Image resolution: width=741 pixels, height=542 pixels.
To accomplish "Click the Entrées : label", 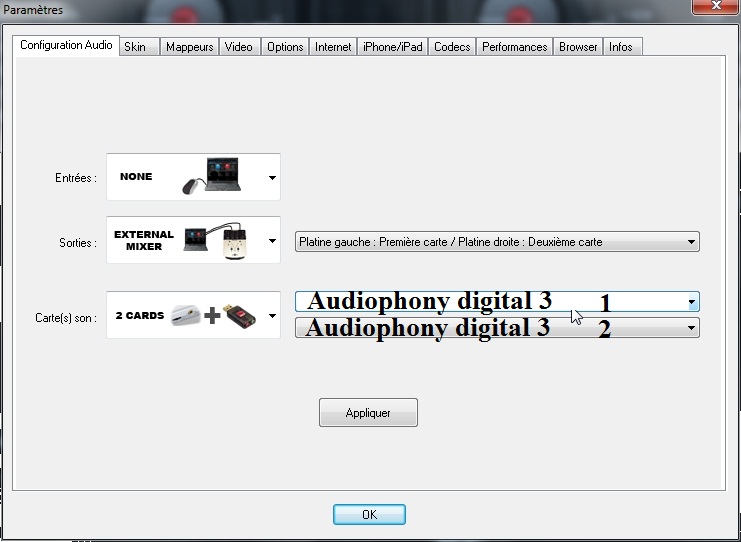I will click(76, 178).
